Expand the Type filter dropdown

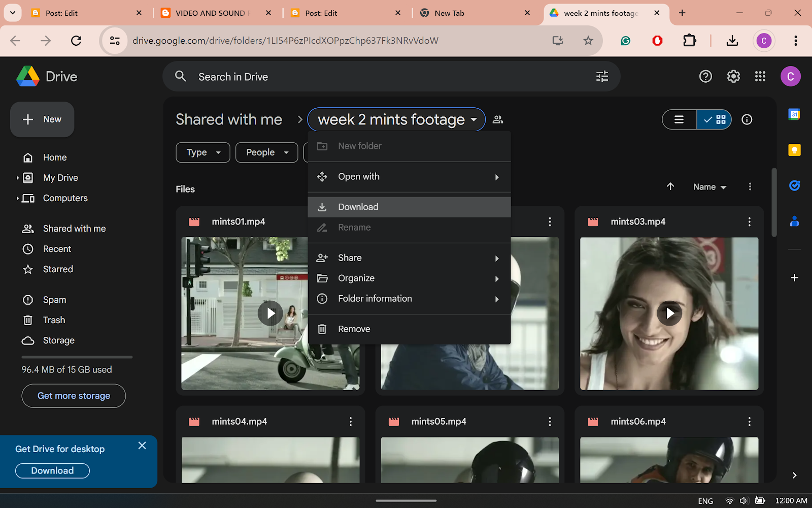(203, 152)
